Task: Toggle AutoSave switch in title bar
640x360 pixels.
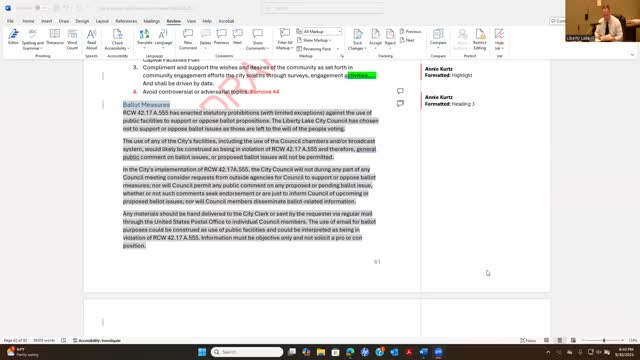Action: 40,8
